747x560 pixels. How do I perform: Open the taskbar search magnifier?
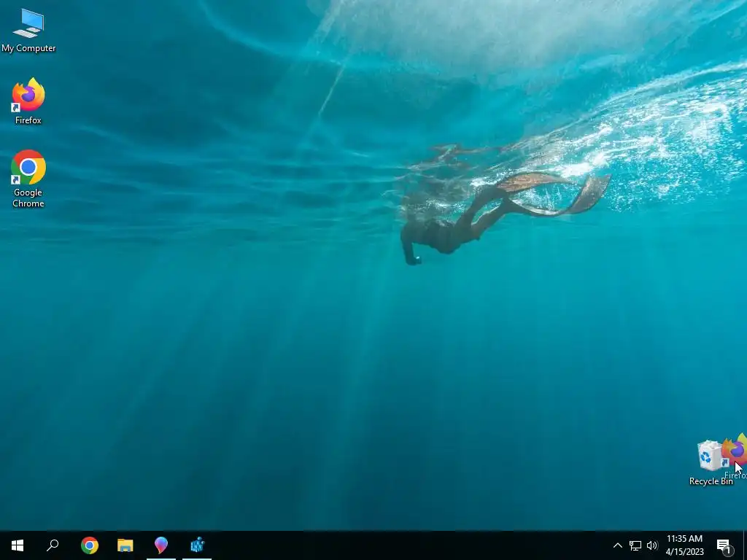[x=53, y=545]
